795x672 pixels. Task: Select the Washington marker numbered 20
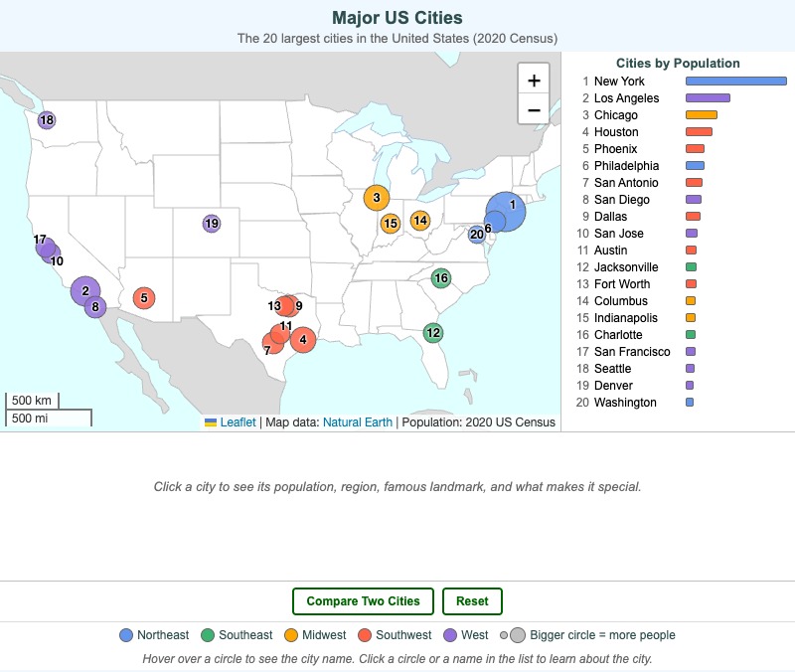point(477,234)
